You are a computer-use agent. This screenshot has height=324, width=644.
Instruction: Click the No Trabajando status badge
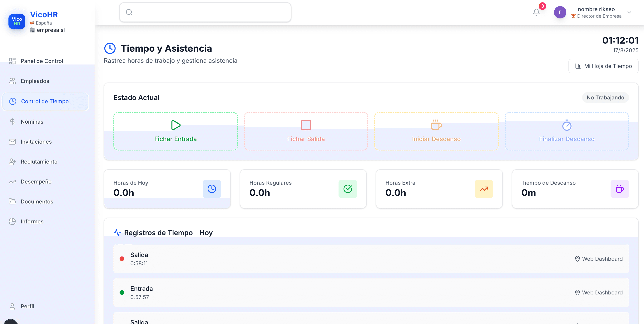(606, 98)
